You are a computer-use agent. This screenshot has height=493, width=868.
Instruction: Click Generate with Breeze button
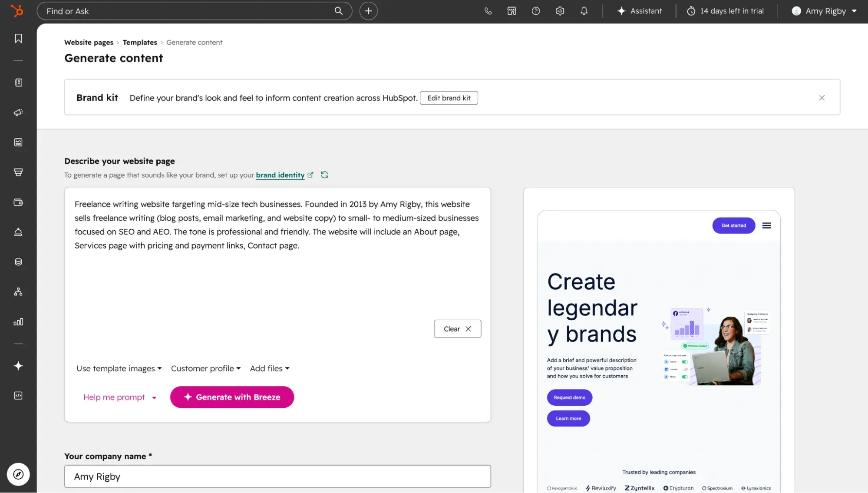(x=232, y=397)
